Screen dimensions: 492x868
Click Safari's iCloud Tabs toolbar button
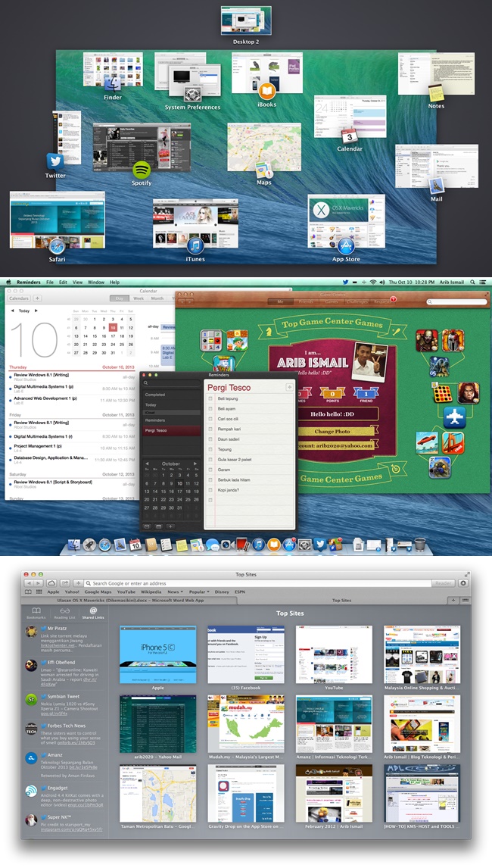tap(51, 583)
